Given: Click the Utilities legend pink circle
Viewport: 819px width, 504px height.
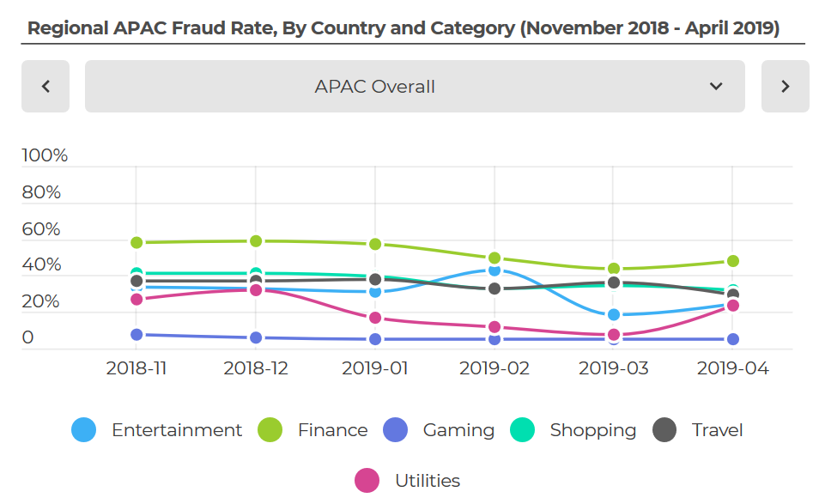Looking at the screenshot, I should click(367, 481).
